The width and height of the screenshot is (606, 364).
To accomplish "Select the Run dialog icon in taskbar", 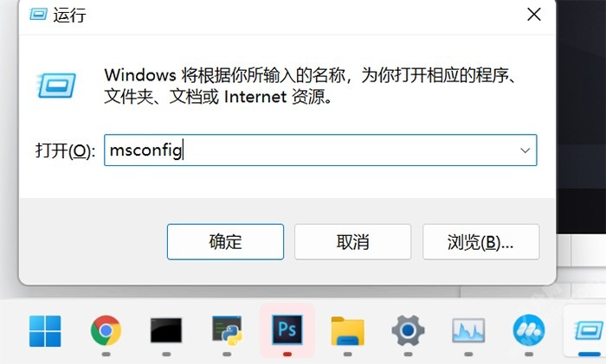I will (589, 331).
